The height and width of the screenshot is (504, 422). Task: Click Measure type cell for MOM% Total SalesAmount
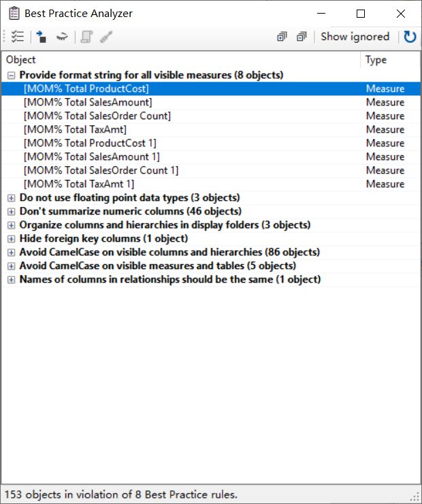click(x=385, y=102)
